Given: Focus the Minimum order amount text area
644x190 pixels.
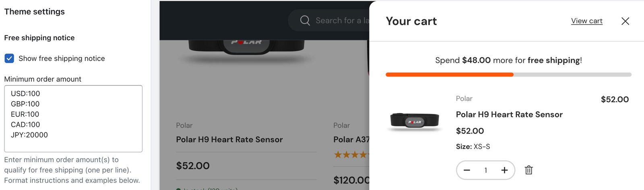Looking at the screenshot, I should 73,118.
